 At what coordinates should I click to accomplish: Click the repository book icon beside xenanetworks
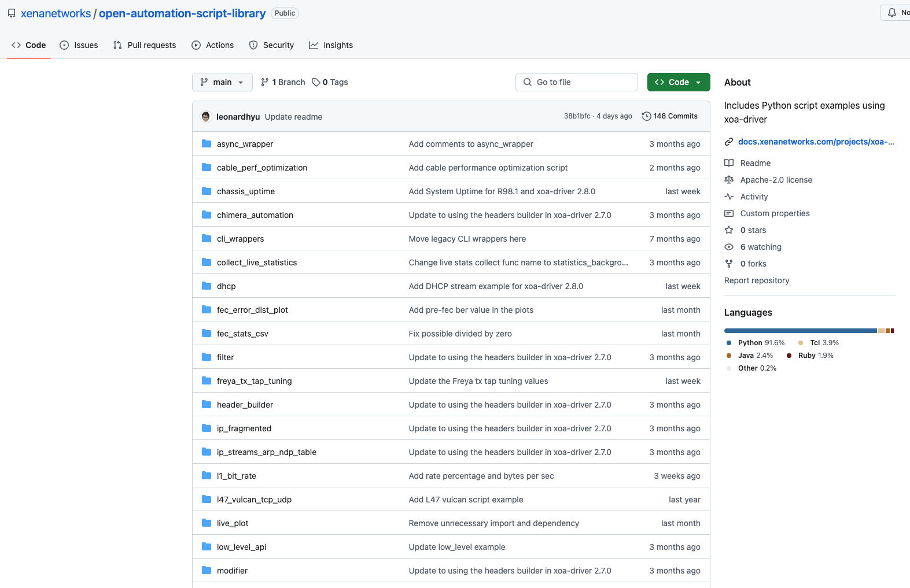12,13
